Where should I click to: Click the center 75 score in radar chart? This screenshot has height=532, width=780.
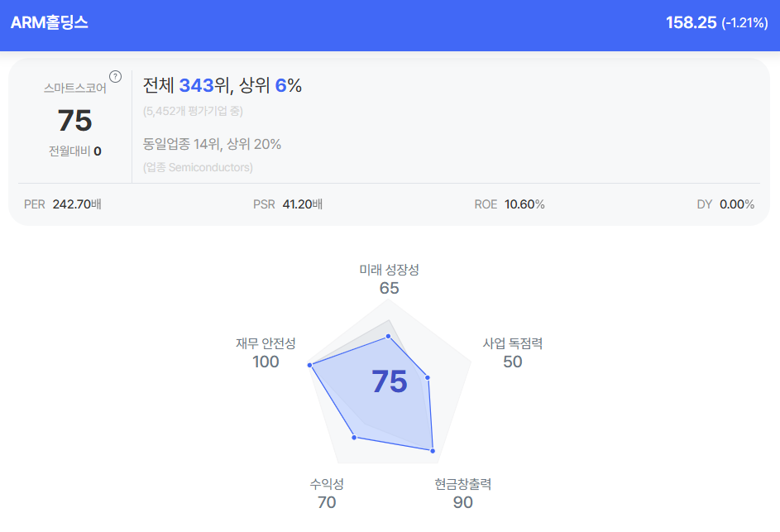(x=389, y=381)
